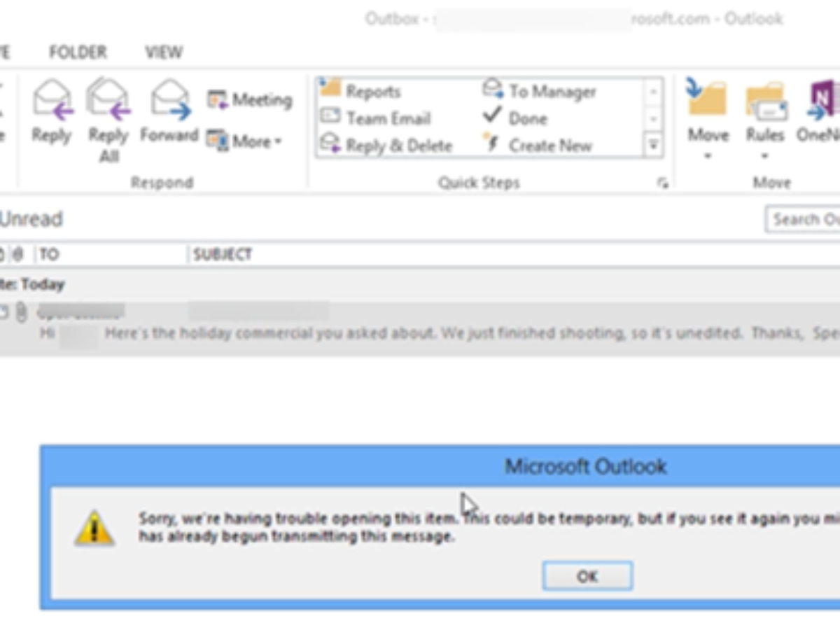Select the Team Email quick step
Screen dimensions: 840x630
(375, 118)
